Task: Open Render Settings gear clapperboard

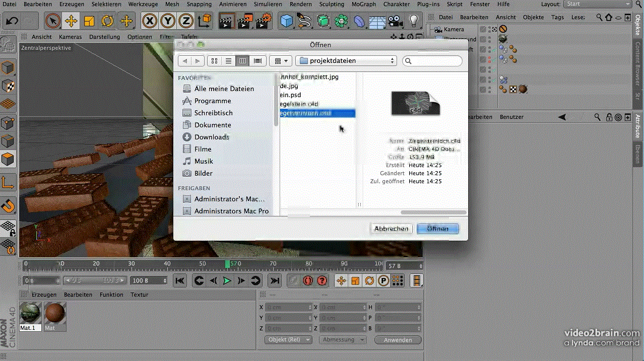Action: tap(264, 21)
